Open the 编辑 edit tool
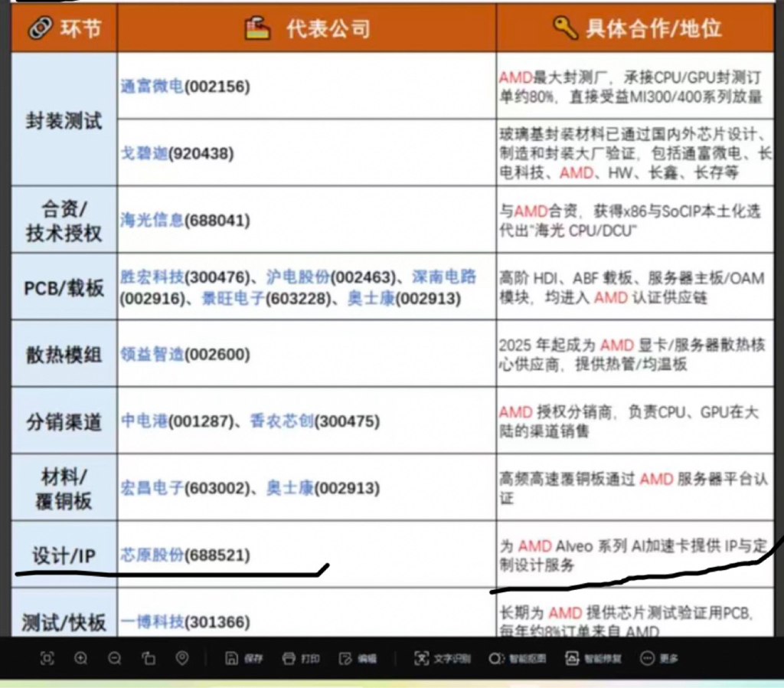784x688 pixels. coord(358,658)
